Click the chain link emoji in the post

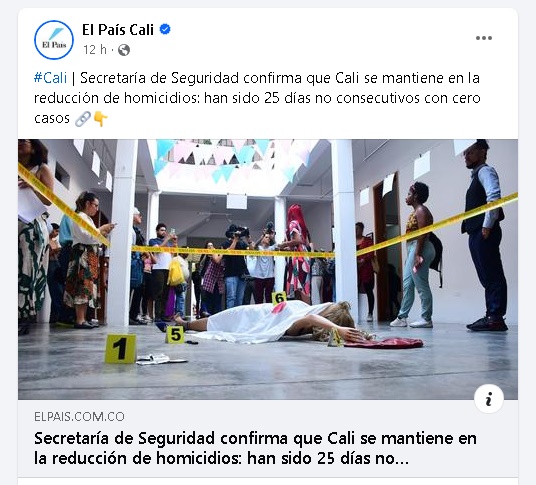point(83,119)
